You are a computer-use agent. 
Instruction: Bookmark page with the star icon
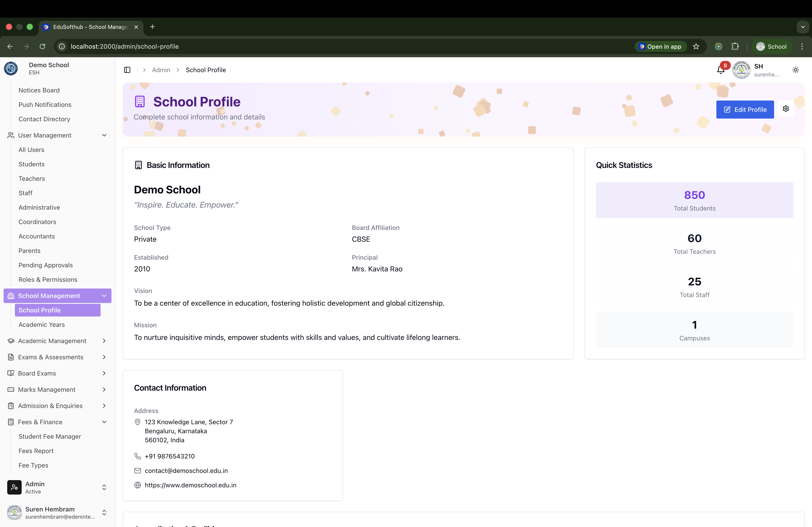click(x=696, y=46)
